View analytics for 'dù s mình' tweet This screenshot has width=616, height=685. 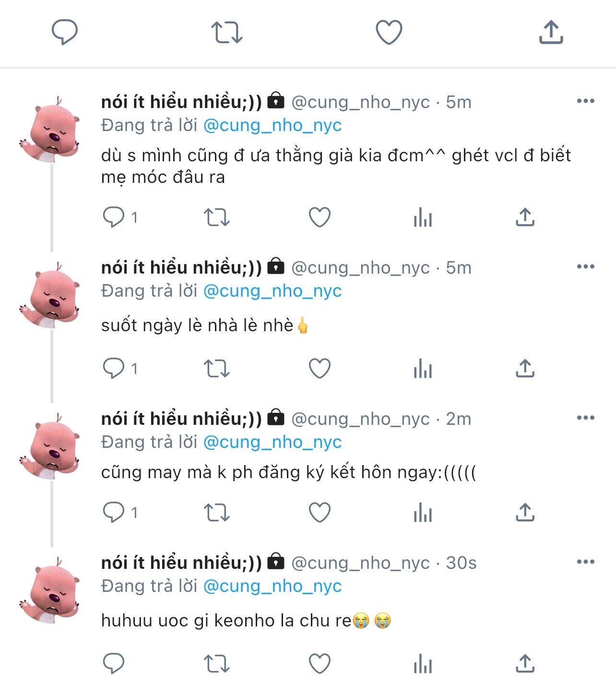[x=423, y=217]
